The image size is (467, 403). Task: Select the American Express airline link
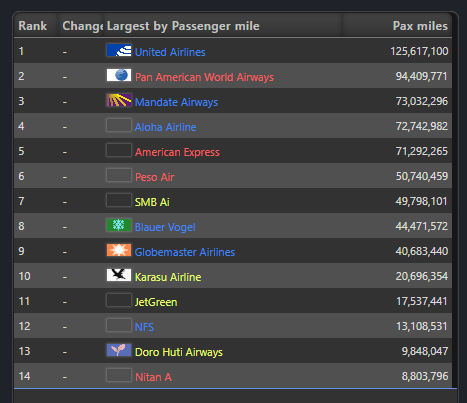[177, 152]
